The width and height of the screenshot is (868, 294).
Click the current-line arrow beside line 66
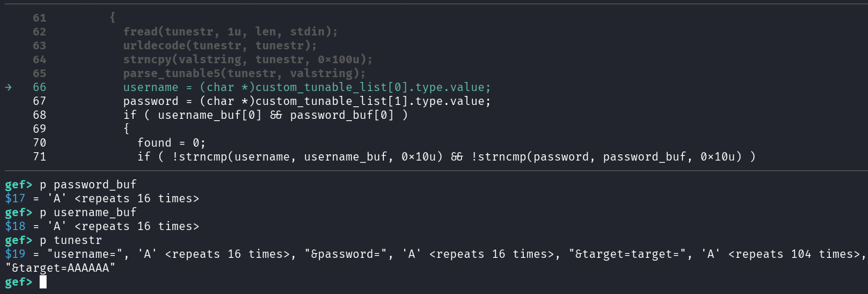coord(8,87)
